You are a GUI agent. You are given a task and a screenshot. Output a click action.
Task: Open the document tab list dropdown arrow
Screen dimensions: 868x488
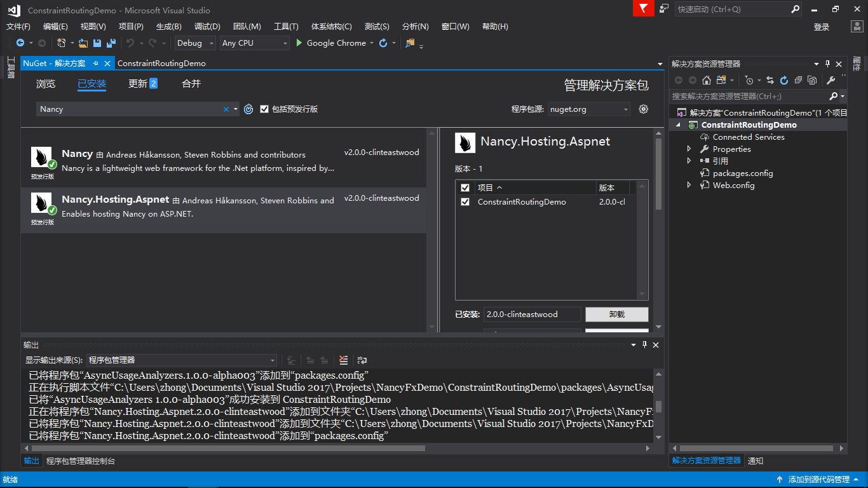click(660, 64)
